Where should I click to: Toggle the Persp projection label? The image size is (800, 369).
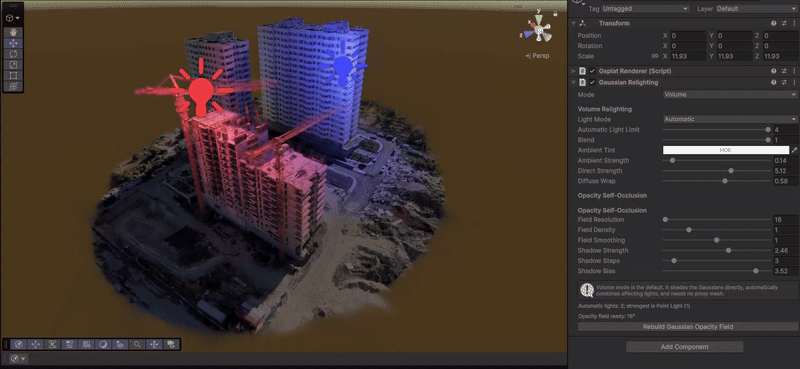coord(538,56)
